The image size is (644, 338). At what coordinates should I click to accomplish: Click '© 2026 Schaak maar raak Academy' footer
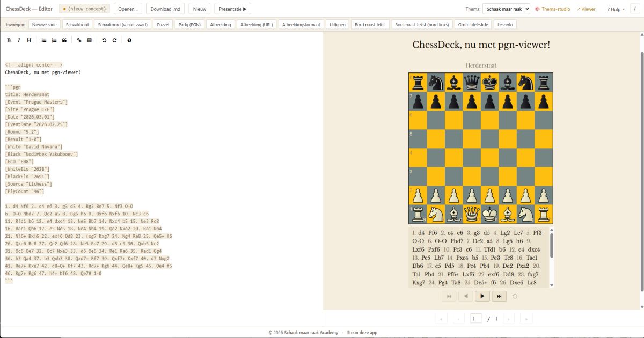coord(303,333)
